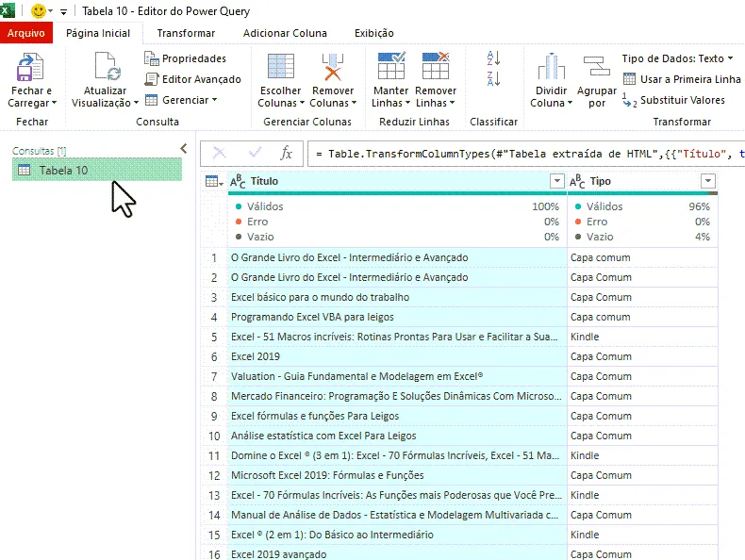Click the Tipo column quality bar

pos(642,193)
